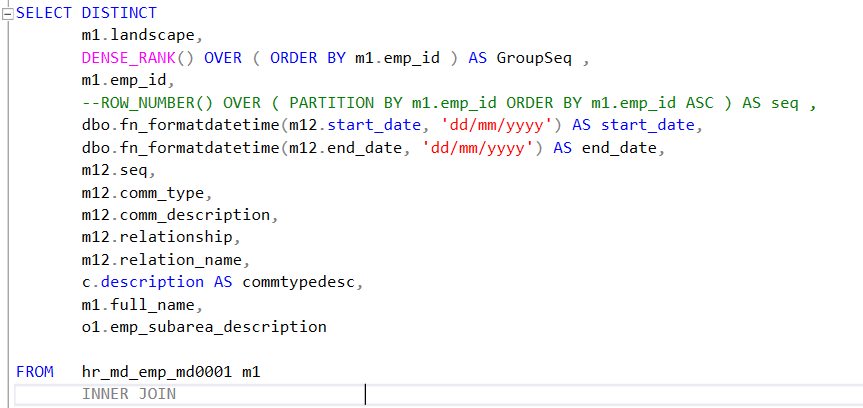Click the o1.emp_subarea_description column

[204, 327]
